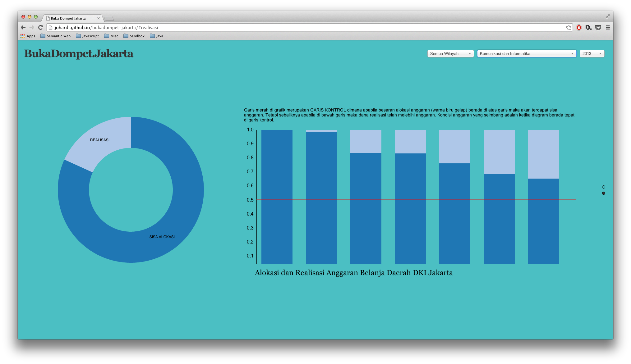The height and width of the screenshot is (364, 631).
Task: Open the Chrome hamburger menu
Action: coord(608,27)
